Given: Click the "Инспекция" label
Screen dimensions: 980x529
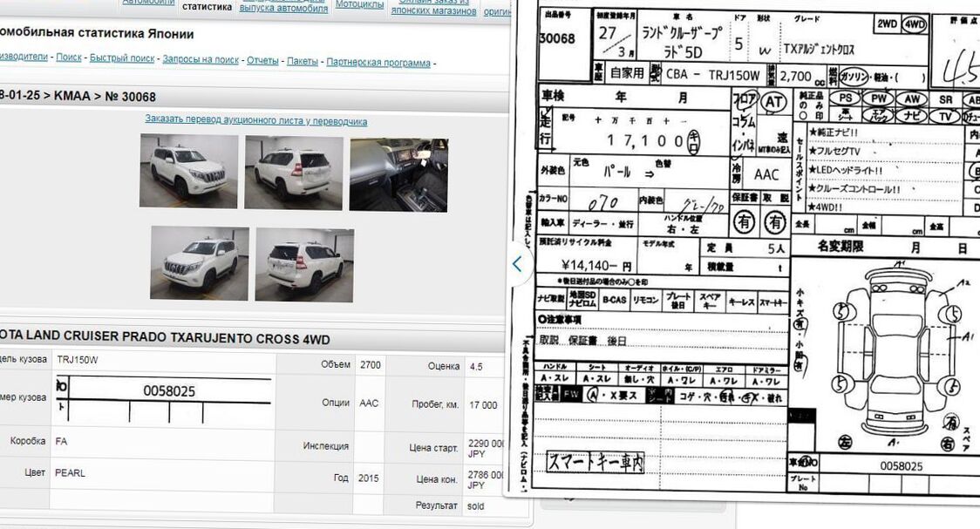Looking at the screenshot, I should click(325, 446).
